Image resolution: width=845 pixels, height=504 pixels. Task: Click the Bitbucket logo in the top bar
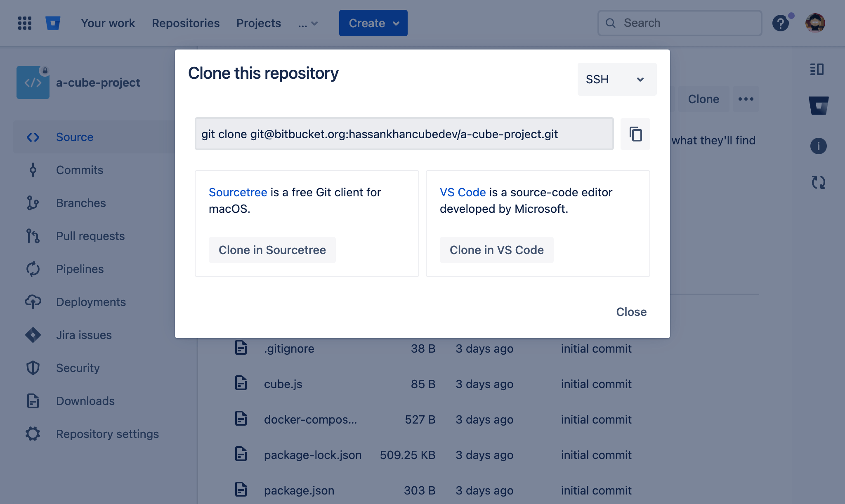tap(53, 23)
